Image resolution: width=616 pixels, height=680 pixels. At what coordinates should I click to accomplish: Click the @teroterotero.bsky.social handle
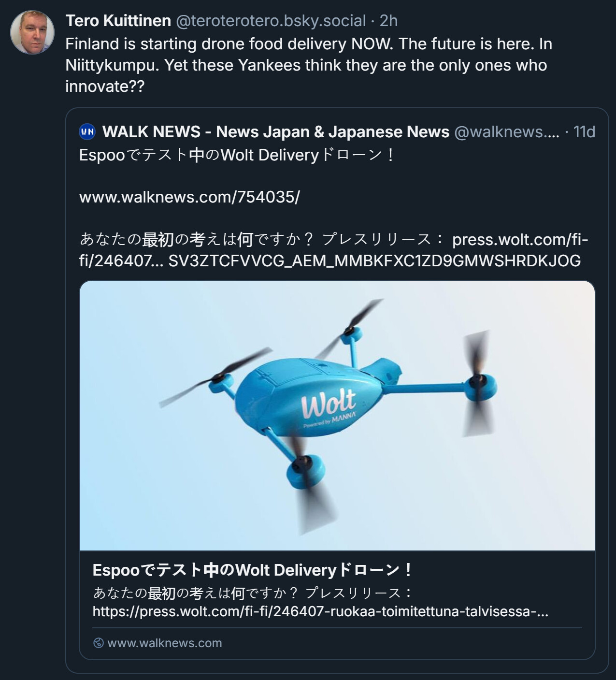pyautogui.click(x=271, y=21)
